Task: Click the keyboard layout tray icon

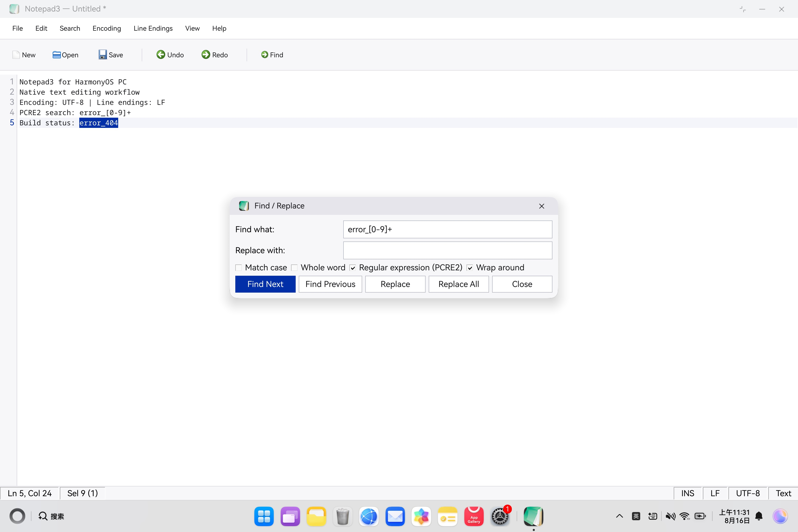Action: [x=652, y=516]
